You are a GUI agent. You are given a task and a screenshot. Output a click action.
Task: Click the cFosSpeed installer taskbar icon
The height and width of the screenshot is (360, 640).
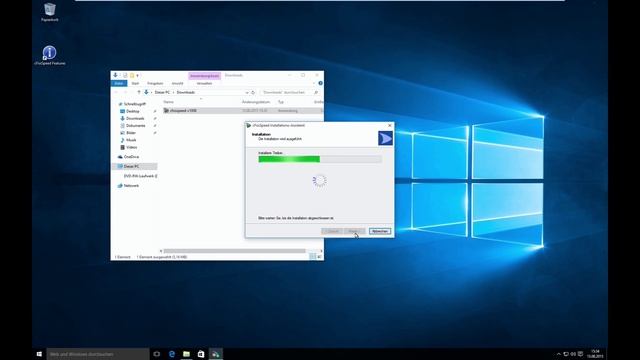[x=216, y=354]
